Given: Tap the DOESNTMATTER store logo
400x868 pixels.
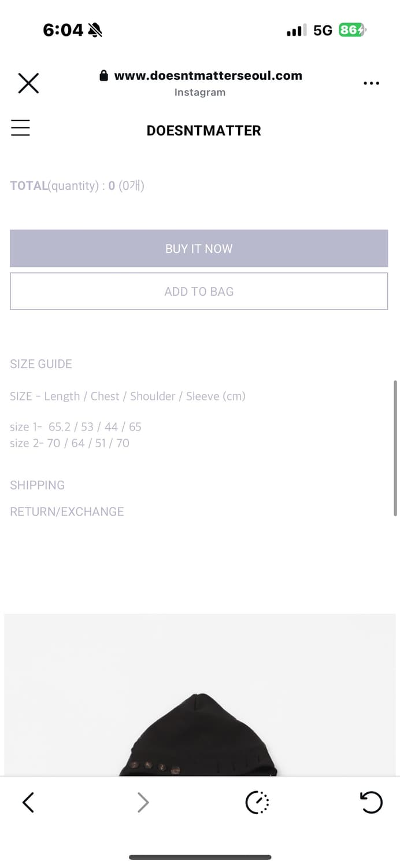Looking at the screenshot, I should point(203,131).
